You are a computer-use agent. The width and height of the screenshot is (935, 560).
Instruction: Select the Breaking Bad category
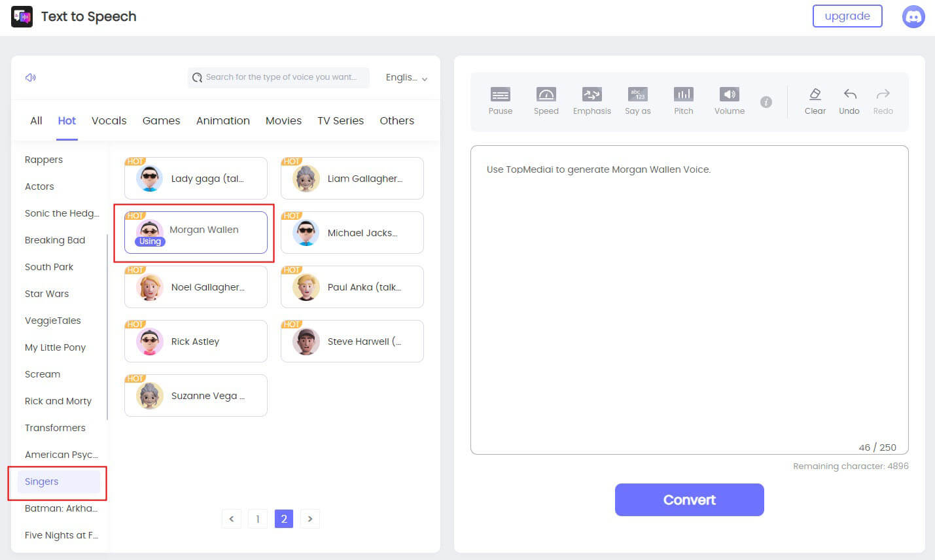point(55,240)
